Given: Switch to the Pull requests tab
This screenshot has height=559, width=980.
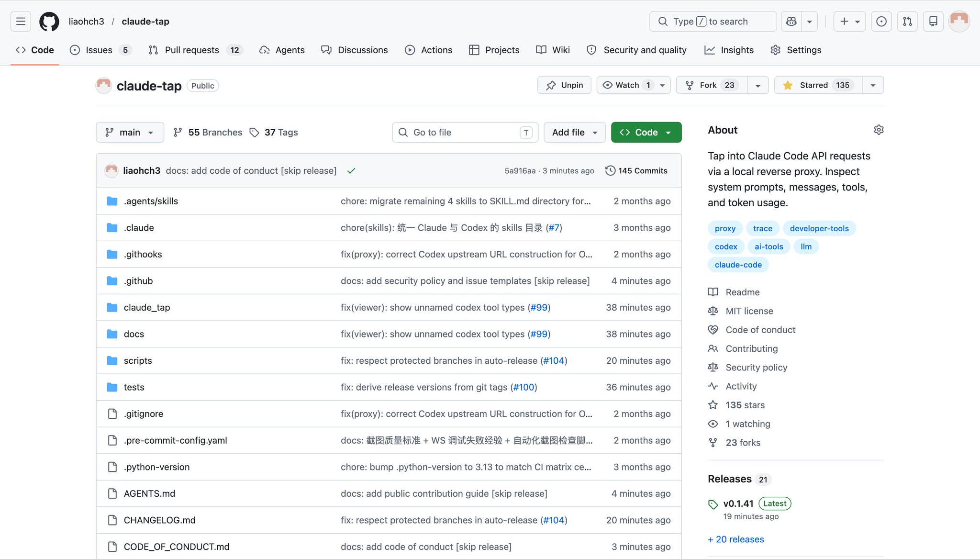Looking at the screenshot, I should coord(196,50).
